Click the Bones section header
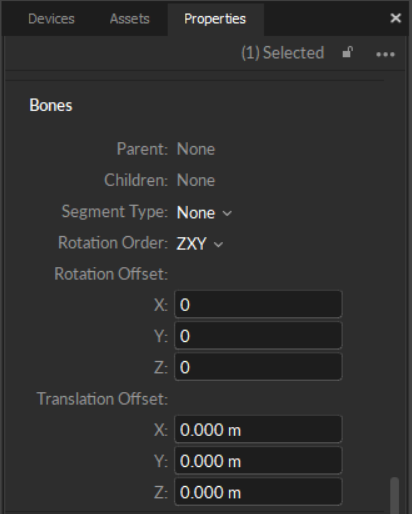The width and height of the screenshot is (412, 514). coord(51,105)
